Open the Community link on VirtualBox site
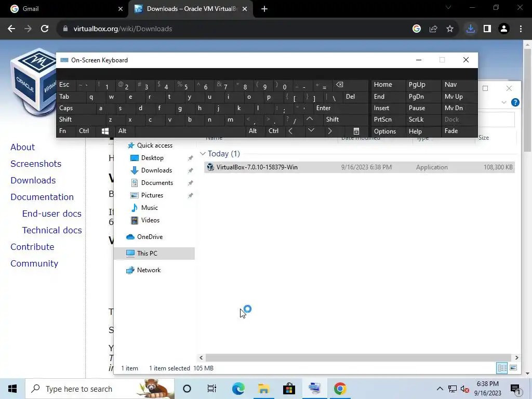Screen dimensions: 532x399 coord(34,263)
